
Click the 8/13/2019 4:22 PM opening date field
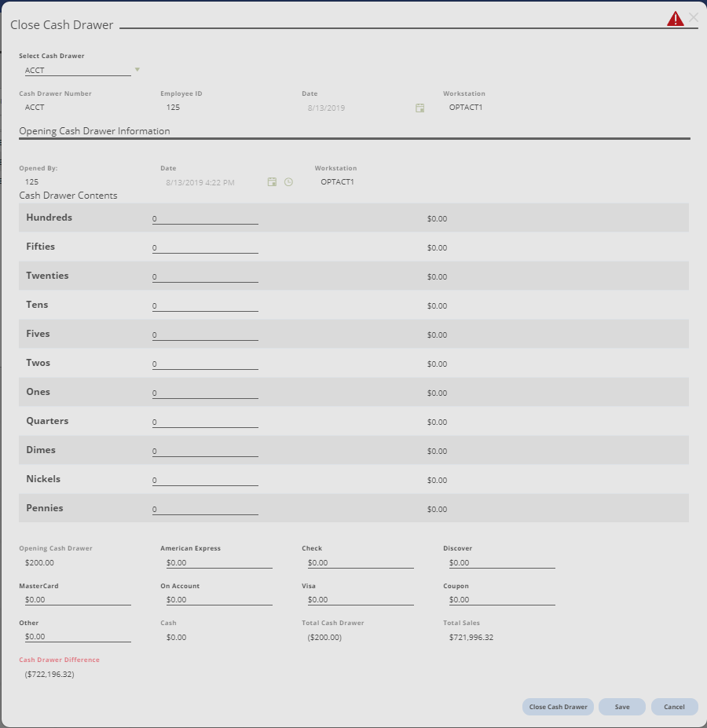(200, 182)
